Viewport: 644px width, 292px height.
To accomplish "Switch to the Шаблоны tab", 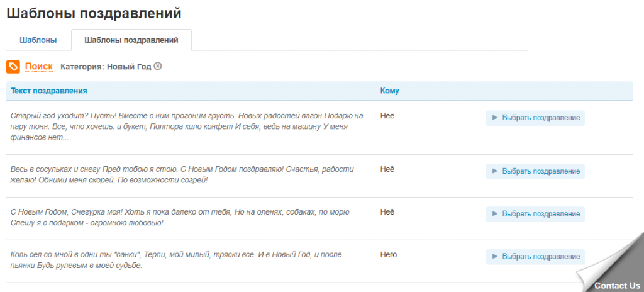I will (x=38, y=40).
